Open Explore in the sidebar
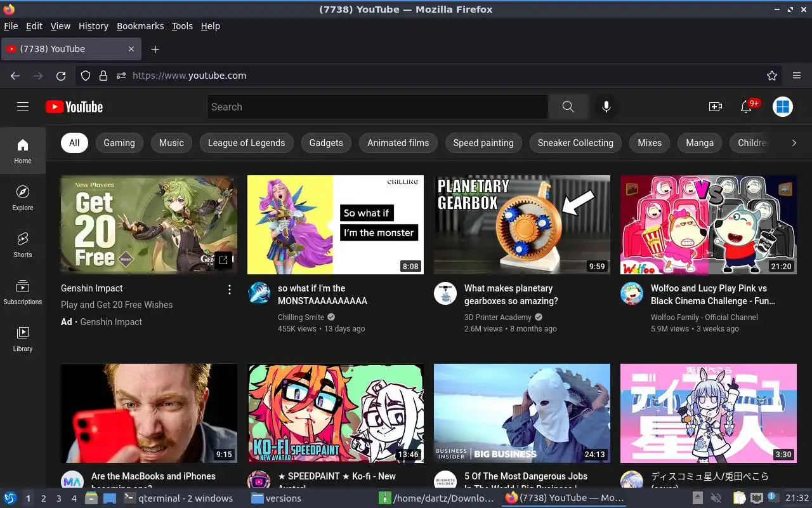Screen dimensions: 812x508 23,198
